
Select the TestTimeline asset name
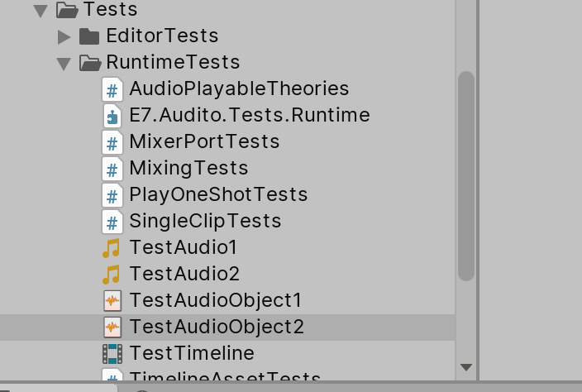(192, 354)
